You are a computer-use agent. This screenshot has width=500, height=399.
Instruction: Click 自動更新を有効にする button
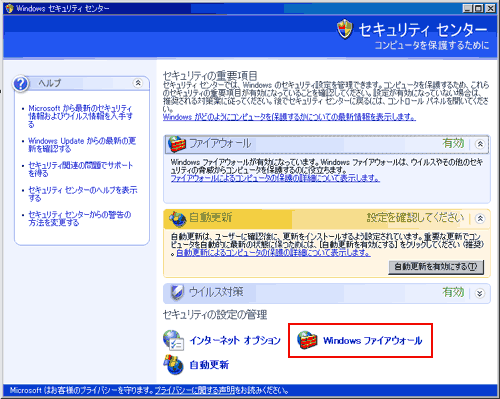pyautogui.click(x=436, y=267)
